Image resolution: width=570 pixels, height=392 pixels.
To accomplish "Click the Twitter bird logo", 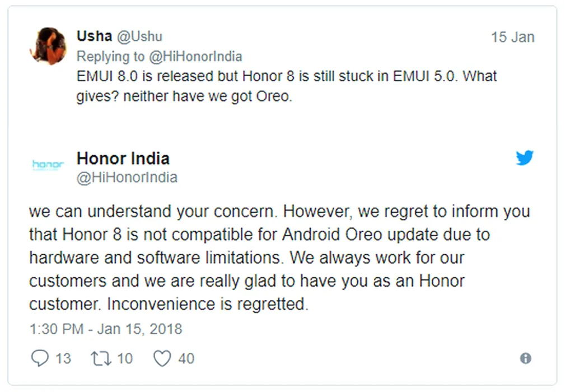I will point(525,158).
